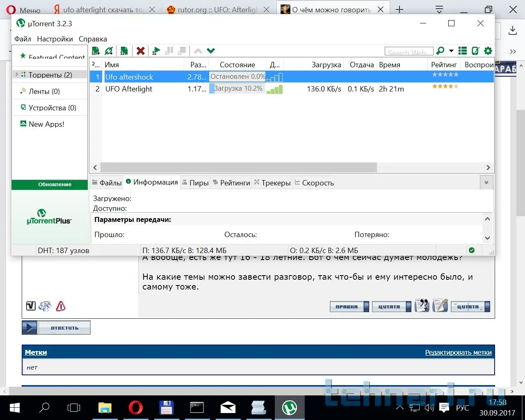This screenshot has height=420, width=525.
Task: Start the torrent with the green play icon
Action: click(156, 51)
